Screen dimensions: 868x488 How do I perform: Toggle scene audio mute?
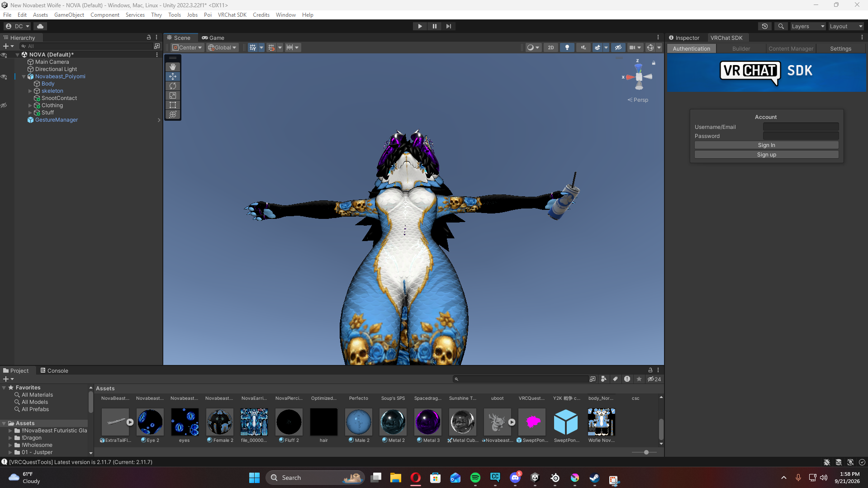[583, 47]
